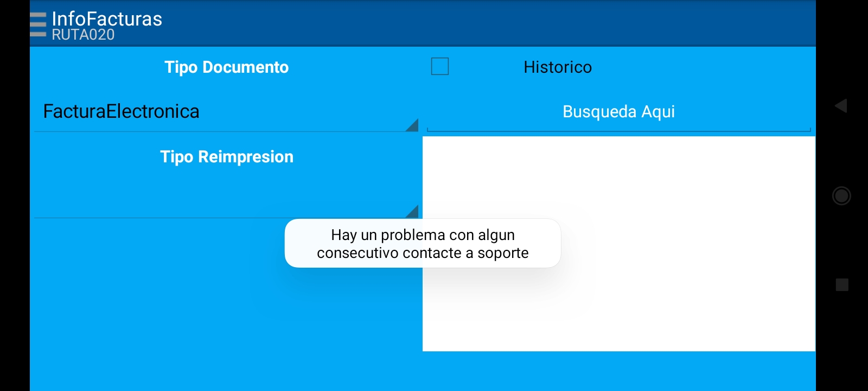The width and height of the screenshot is (868, 391).
Task: Tap the Android home circle button
Action: tap(841, 195)
